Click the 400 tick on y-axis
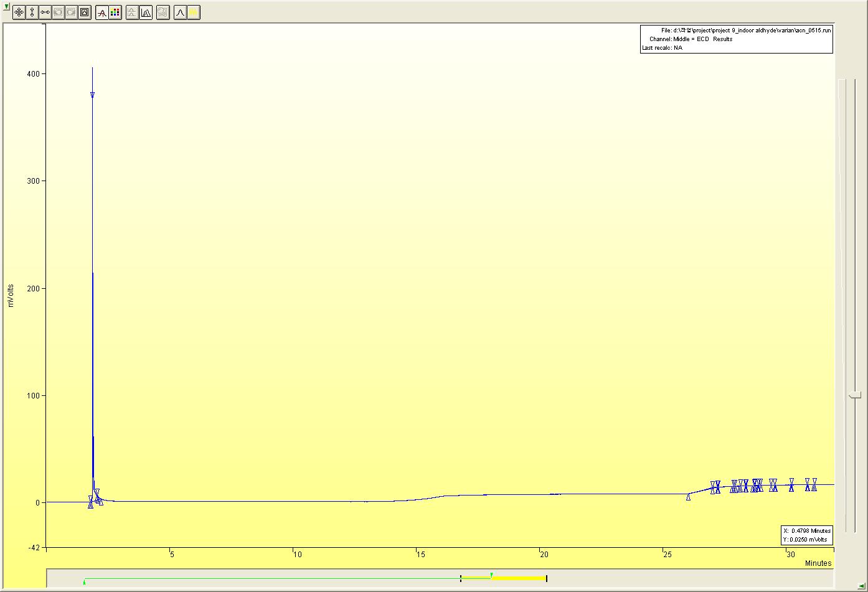 tap(34, 74)
